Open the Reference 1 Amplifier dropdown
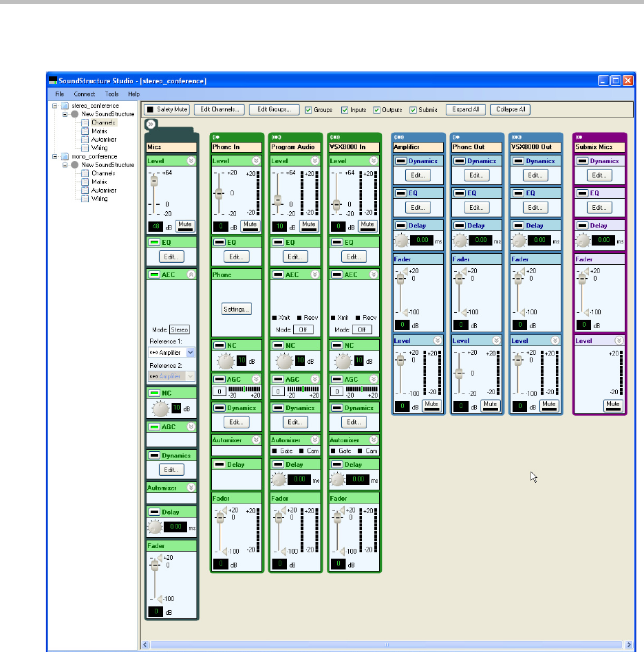The width and height of the screenshot is (644, 652). coord(191,352)
